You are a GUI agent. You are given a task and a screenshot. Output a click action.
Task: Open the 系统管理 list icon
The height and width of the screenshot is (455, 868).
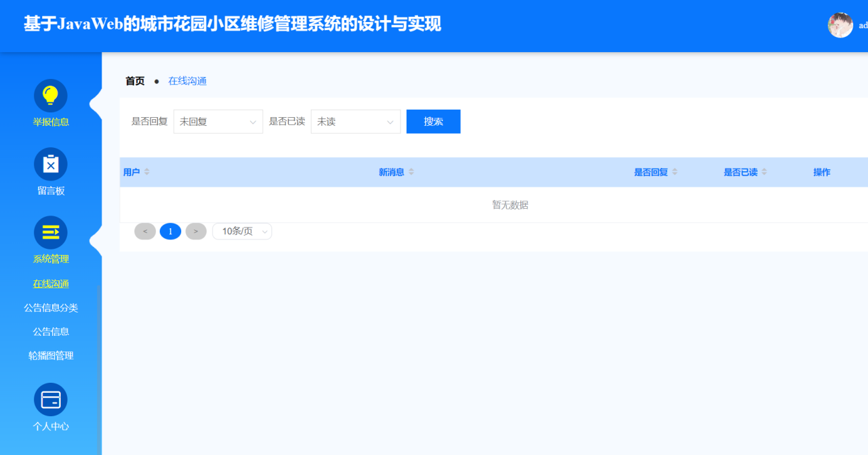[x=51, y=232]
